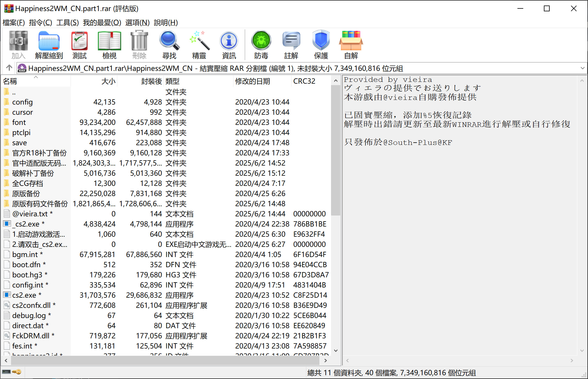Expand the archive path dropdown
The image size is (588, 379).
582,68
